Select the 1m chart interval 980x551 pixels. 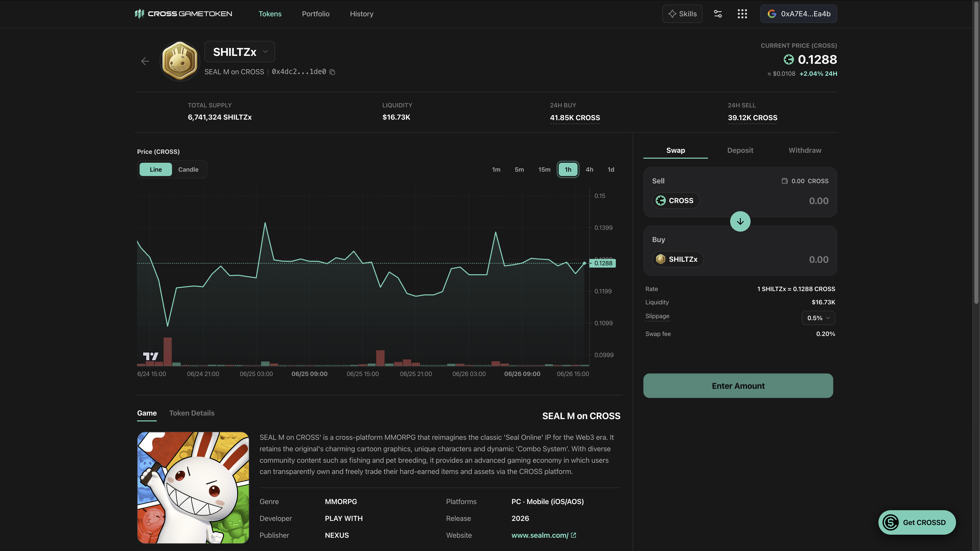click(x=496, y=170)
